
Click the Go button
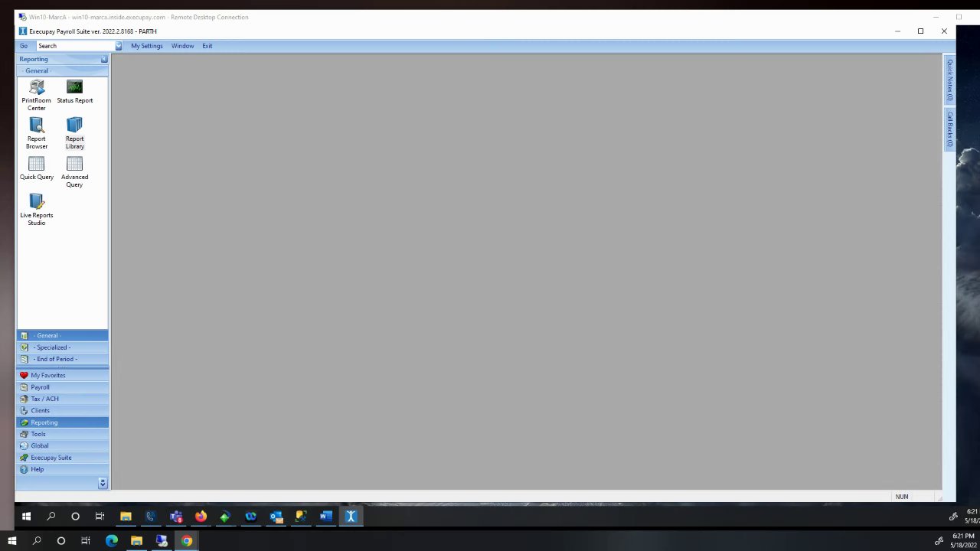24,46
